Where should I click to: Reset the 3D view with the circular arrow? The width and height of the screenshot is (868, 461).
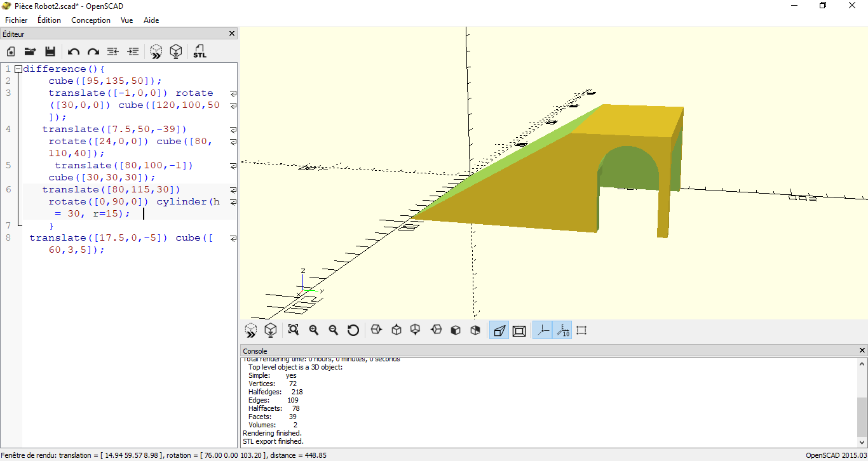click(x=353, y=330)
